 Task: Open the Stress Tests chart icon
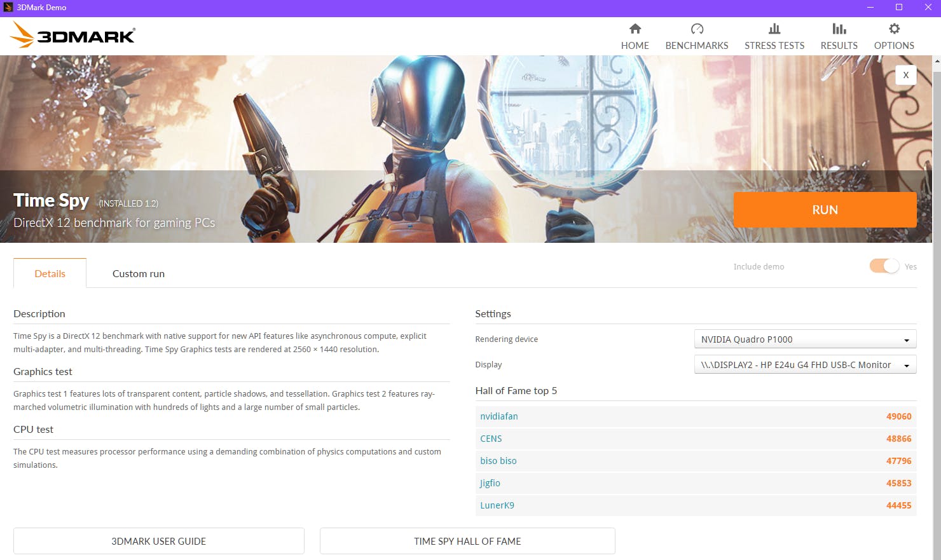(x=774, y=29)
